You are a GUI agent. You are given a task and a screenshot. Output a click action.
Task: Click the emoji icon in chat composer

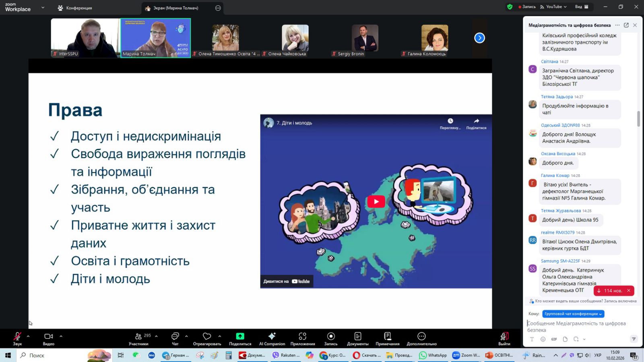tap(543, 339)
